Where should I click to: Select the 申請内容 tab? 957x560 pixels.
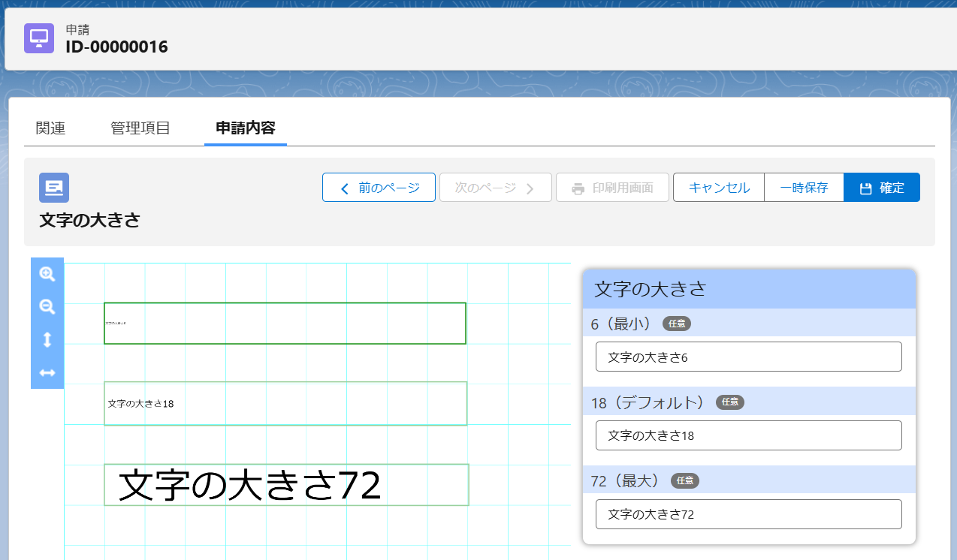pos(245,128)
